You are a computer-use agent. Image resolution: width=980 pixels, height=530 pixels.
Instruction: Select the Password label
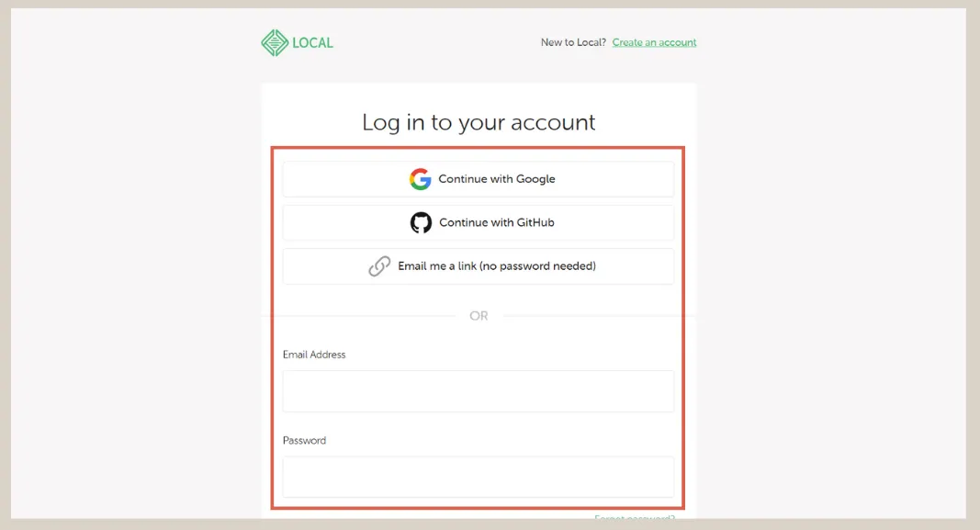[304, 441]
